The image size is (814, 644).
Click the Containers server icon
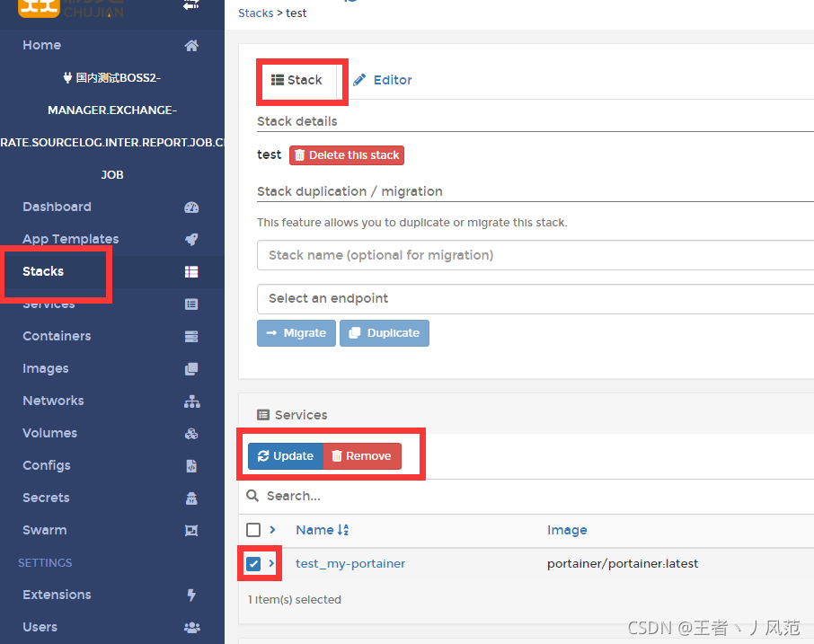click(x=191, y=336)
